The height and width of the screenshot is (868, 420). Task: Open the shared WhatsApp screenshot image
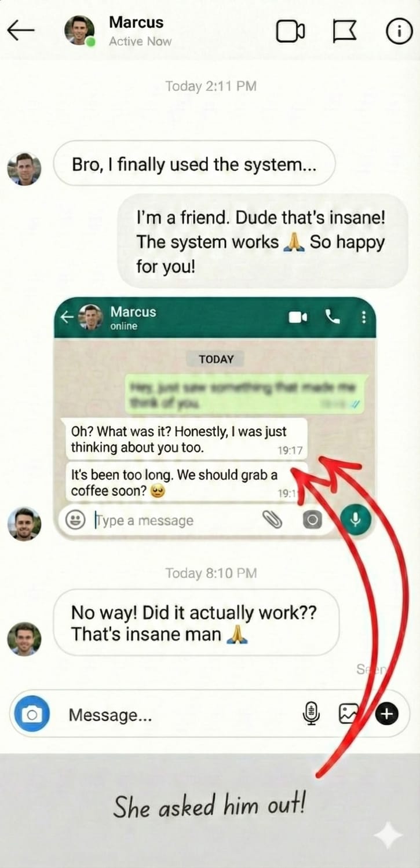click(x=214, y=418)
